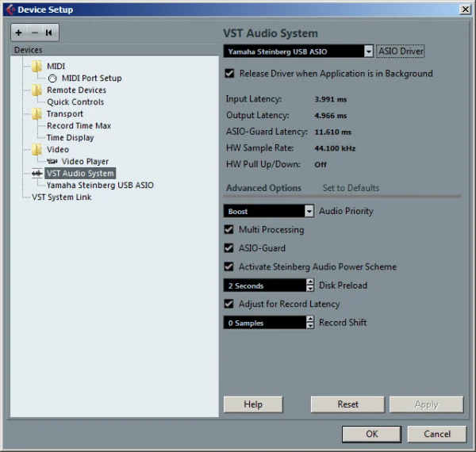
Task: Click the Transport folder icon
Action: (36, 113)
